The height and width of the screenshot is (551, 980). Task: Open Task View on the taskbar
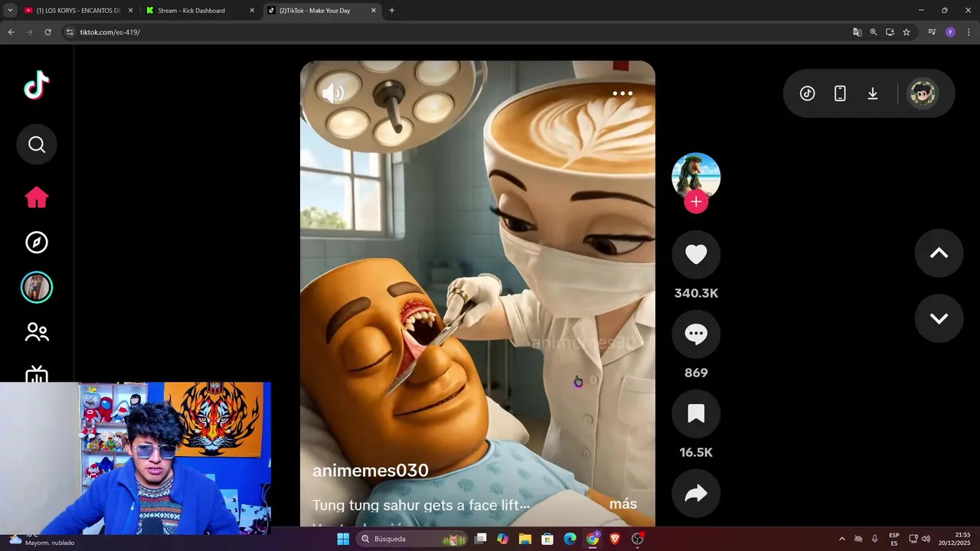(x=480, y=539)
